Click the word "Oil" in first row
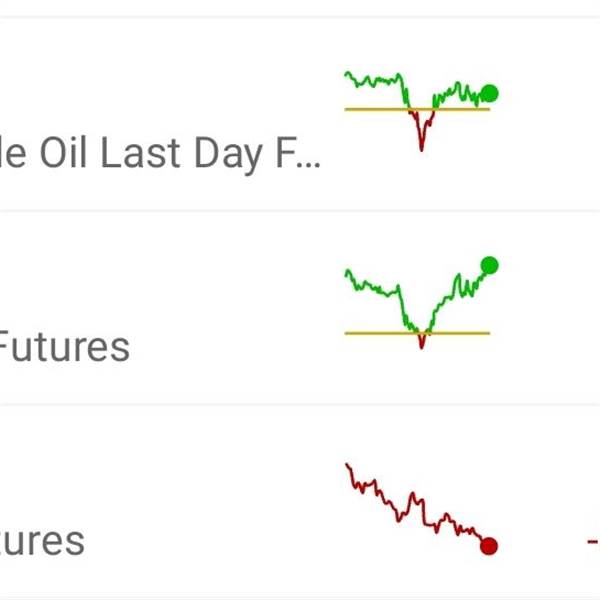The image size is (600, 600). pos(63,152)
